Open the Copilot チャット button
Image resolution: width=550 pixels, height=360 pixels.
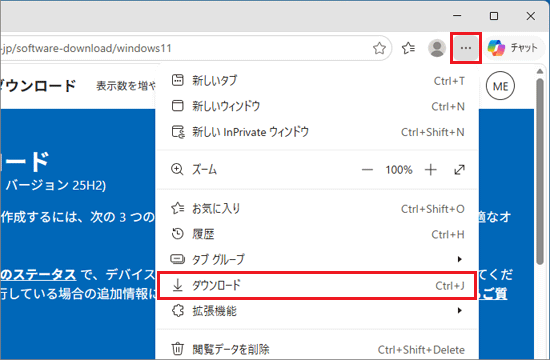pos(513,48)
